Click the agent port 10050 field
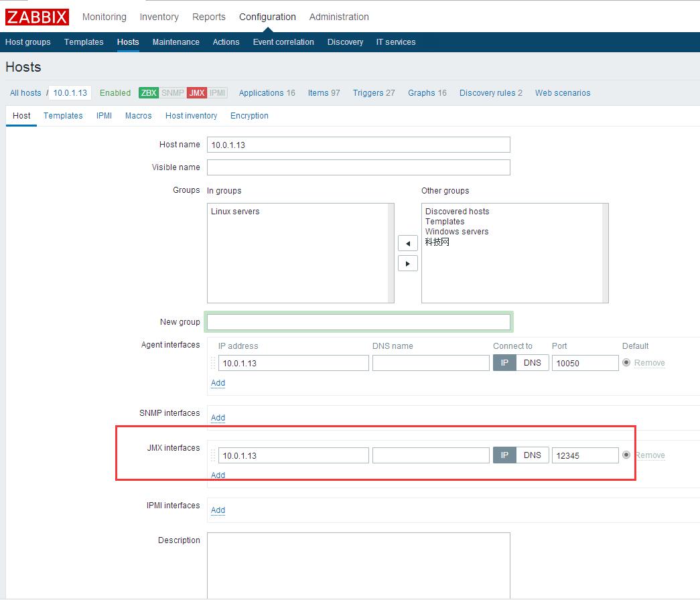 coord(585,363)
